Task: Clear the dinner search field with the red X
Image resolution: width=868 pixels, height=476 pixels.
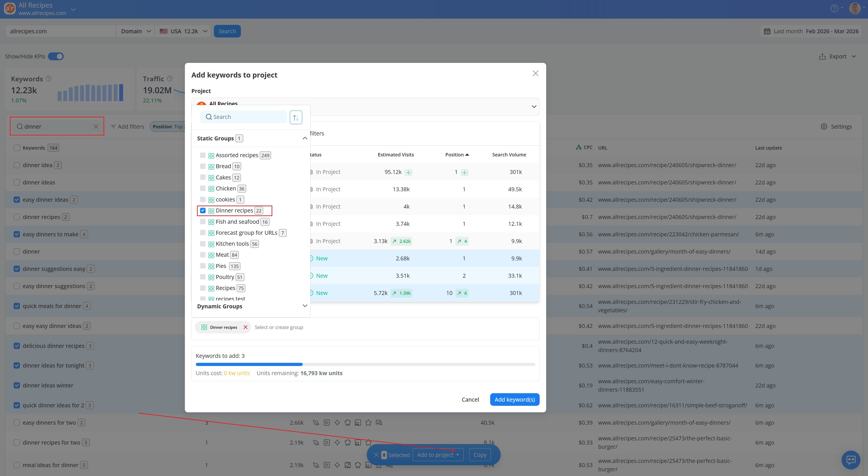Action: [x=96, y=127]
